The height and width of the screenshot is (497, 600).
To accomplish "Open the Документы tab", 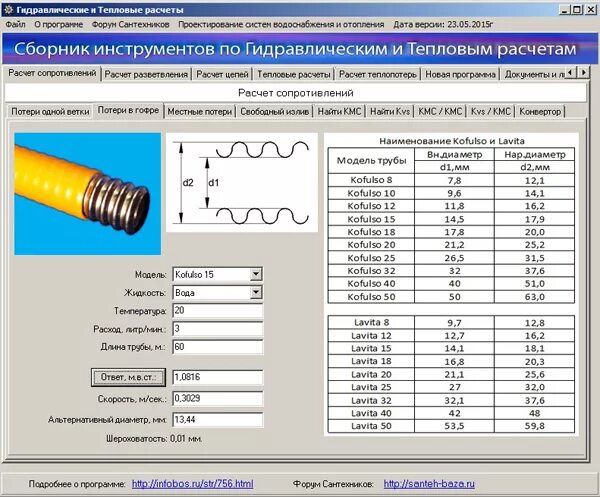I will point(533,74).
